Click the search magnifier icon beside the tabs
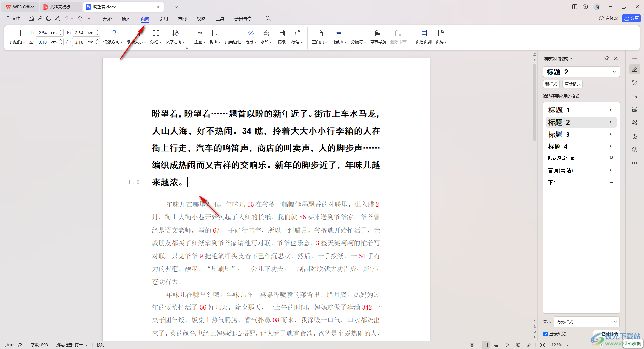This screenshot has width=644, height=349. tap(268, 19)
